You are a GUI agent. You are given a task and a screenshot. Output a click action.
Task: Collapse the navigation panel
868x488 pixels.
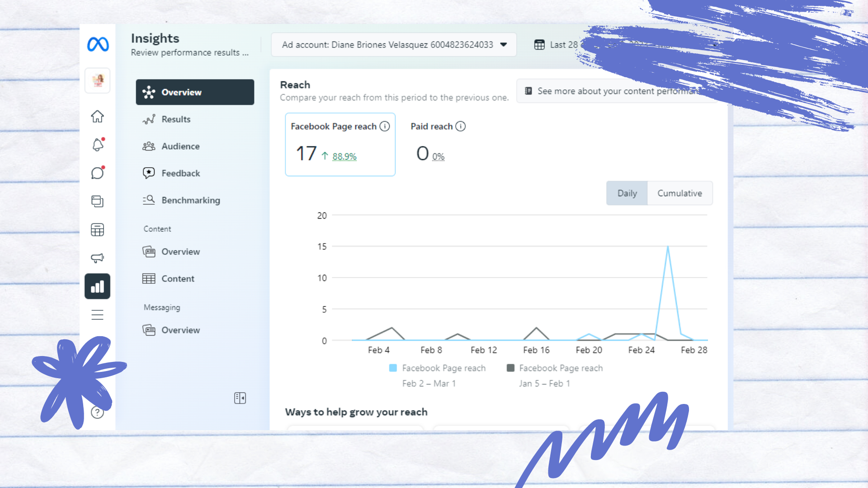click(x=240, y=398)
